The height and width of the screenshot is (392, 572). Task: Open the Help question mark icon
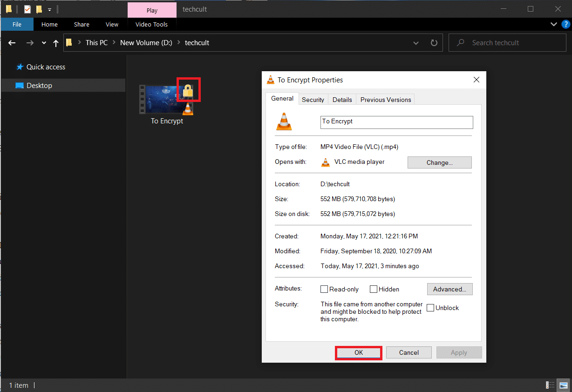pyautogui.click(x=565, y=24)
